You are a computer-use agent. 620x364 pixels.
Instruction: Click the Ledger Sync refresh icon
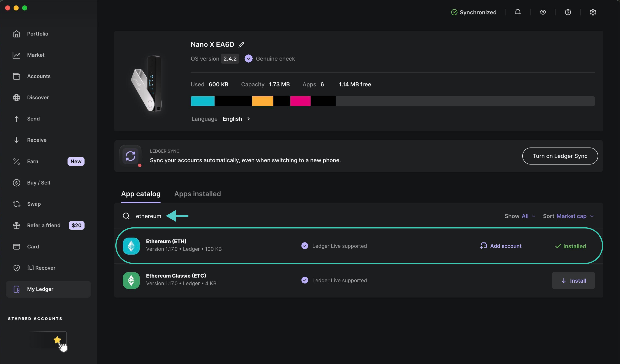click(x=130, y=156)
